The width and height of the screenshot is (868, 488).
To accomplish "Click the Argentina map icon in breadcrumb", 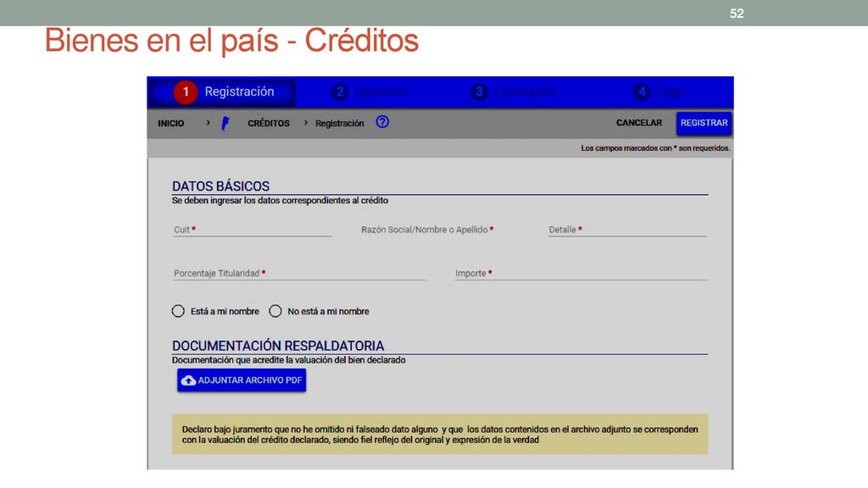I will point(225,123).
